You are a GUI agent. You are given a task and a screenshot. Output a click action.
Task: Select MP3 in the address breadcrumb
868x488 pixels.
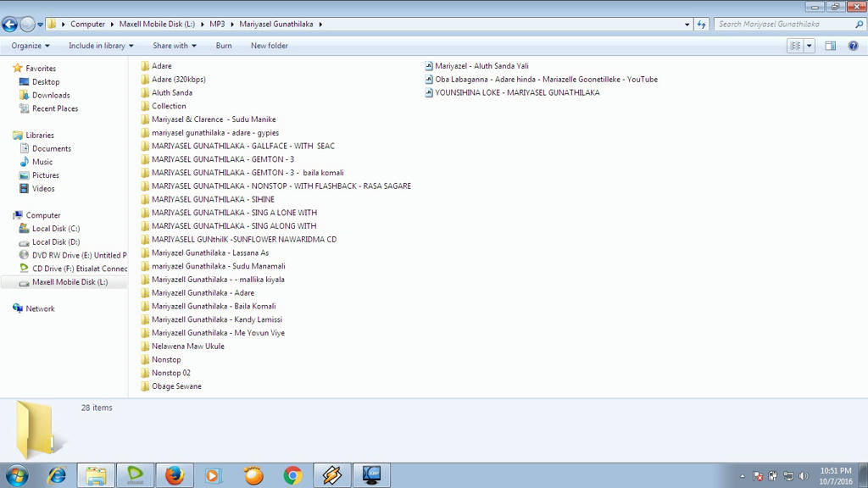217,25
